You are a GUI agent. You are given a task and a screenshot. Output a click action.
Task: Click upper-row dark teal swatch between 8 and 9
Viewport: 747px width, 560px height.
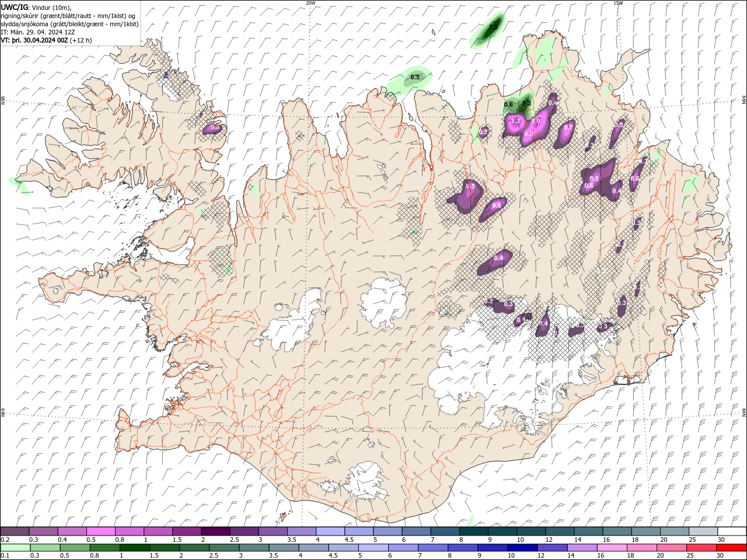click(x=473, y=531)
